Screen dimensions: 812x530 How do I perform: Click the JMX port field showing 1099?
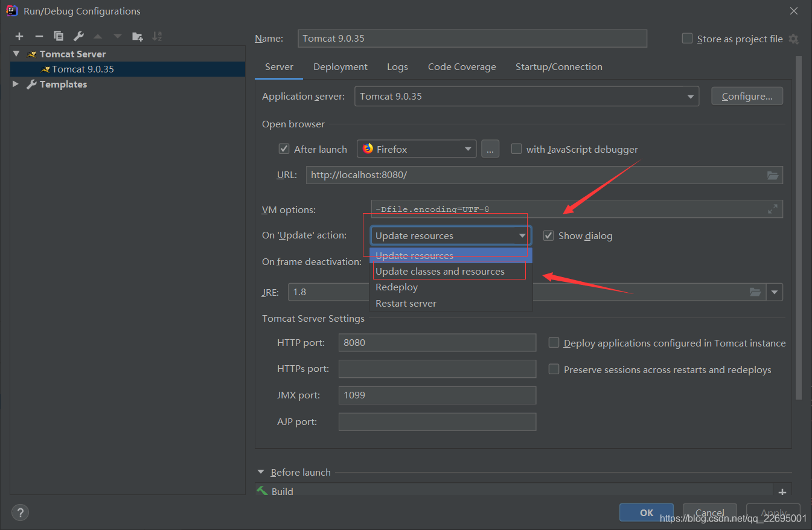tap(437, 395)
